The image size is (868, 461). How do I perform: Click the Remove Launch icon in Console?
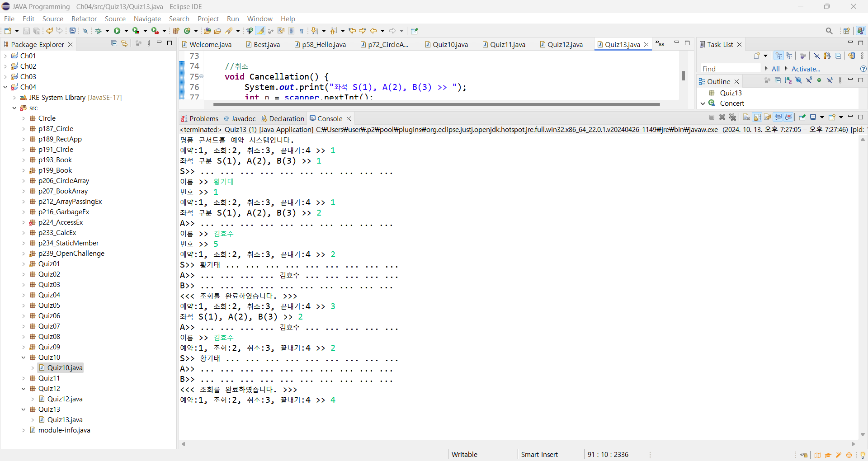722,117
